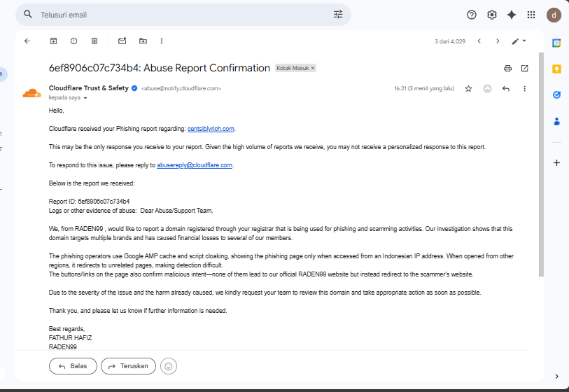The width and height of the screenshot is (569, 392).
Task: Add emoji reaction at email bottom
Action: click(169, 366)
